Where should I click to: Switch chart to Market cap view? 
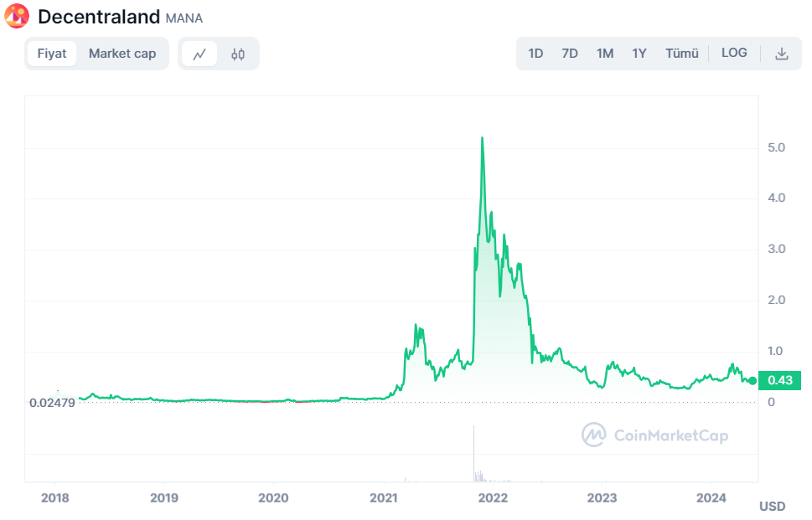point(122,53)
